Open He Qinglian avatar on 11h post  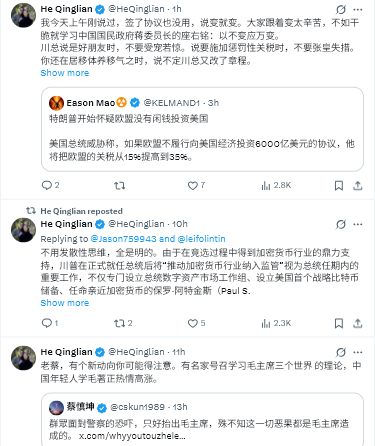pyautogui.click(x=23, y=358)
